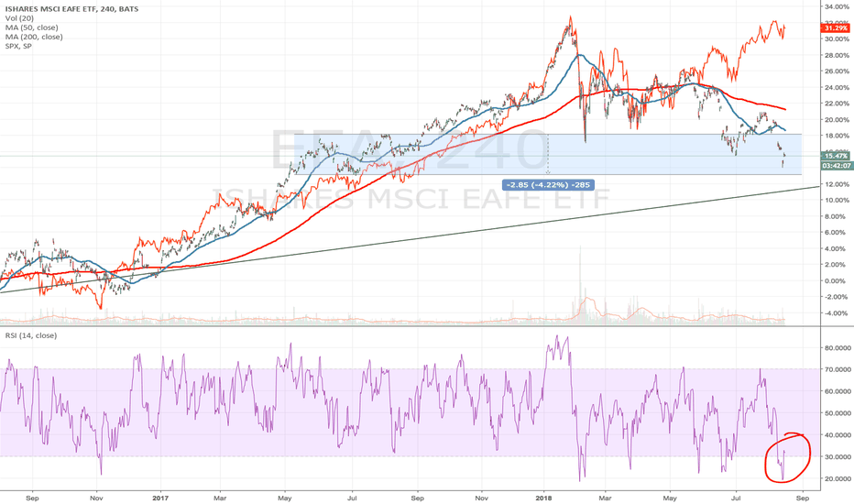
Task: Click the RSI 70.0000 axis label
Action: pyautogui.click(x=838, y=369)
